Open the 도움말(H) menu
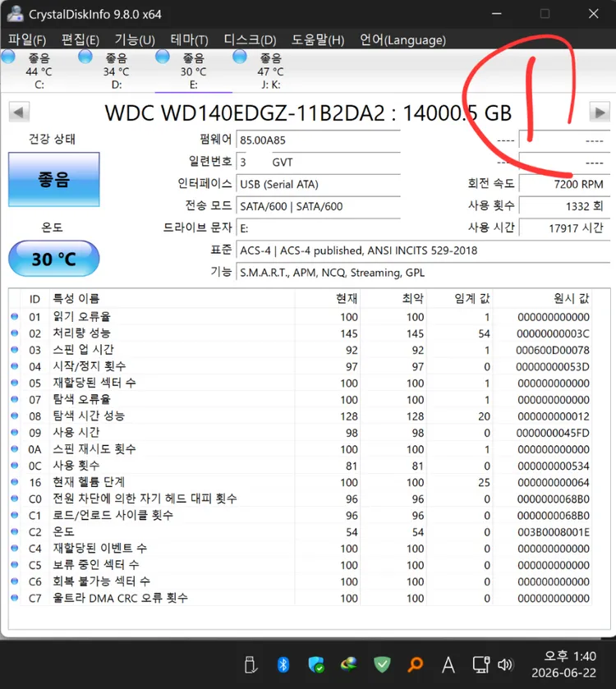616x689 pixels. [318, 40]
